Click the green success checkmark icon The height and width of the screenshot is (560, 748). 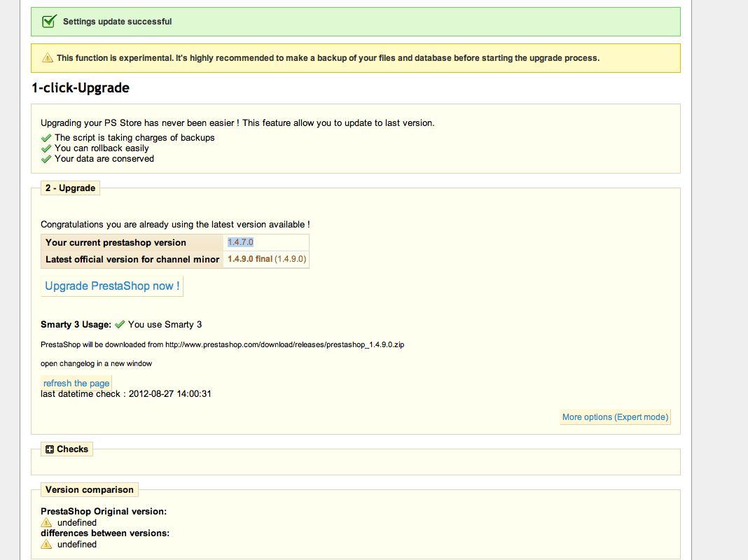coord(49,22)
